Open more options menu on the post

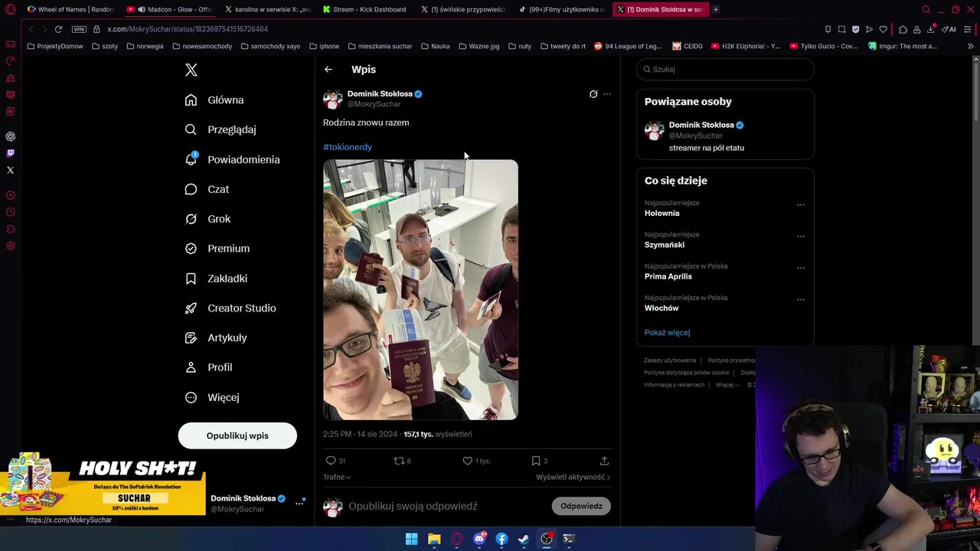tap(607, 94)
